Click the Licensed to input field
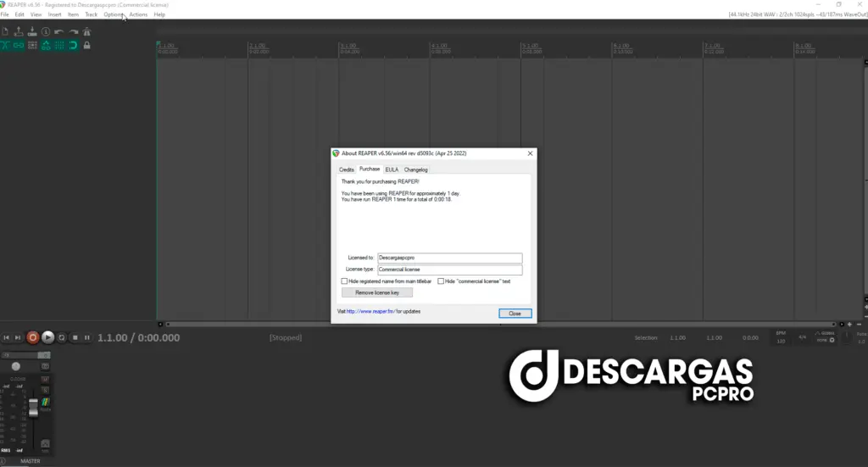868x467 pixels. coord(449,258)
